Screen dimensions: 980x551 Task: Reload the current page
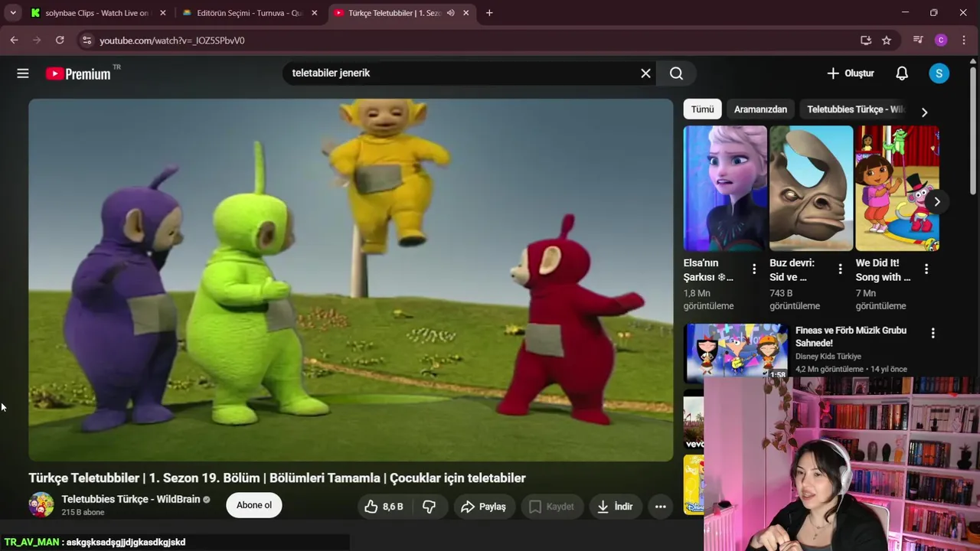tap(60, 41)
